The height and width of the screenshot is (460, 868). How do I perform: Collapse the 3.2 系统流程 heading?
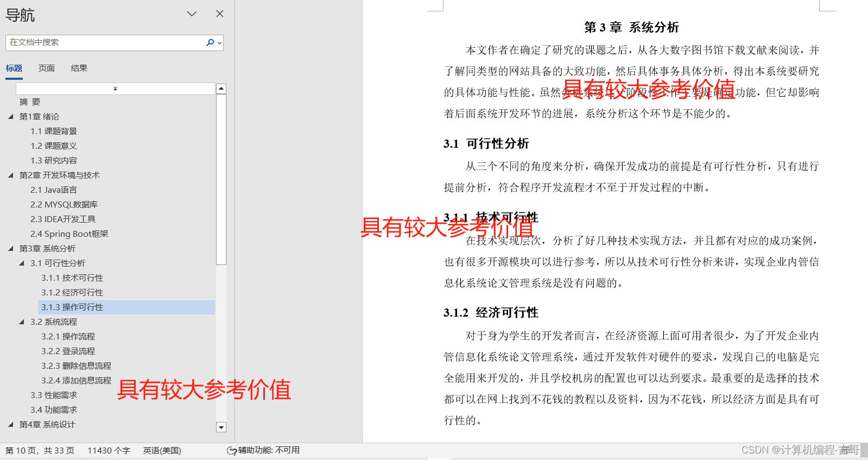(x=22, y=322)
